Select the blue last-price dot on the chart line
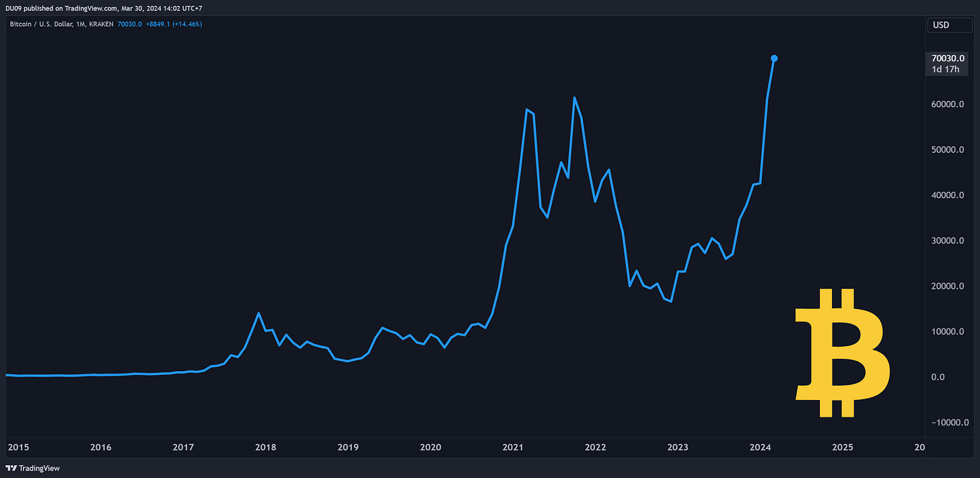The width and height of the screenshot is (980, 478). pos(774,59)
